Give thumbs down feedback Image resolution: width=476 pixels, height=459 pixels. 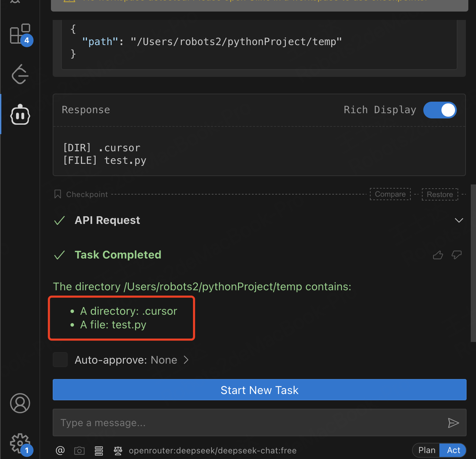(456, 255)
